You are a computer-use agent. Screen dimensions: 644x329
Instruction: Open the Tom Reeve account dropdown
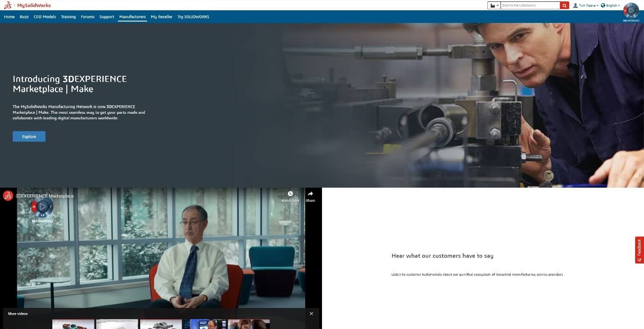(x=586, y=6)
